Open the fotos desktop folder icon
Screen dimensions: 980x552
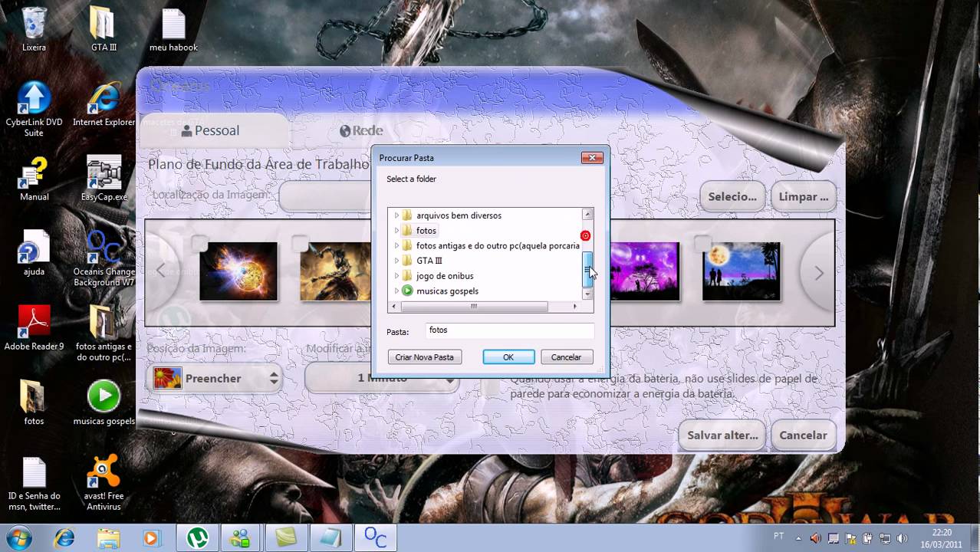tap(34, 402)
